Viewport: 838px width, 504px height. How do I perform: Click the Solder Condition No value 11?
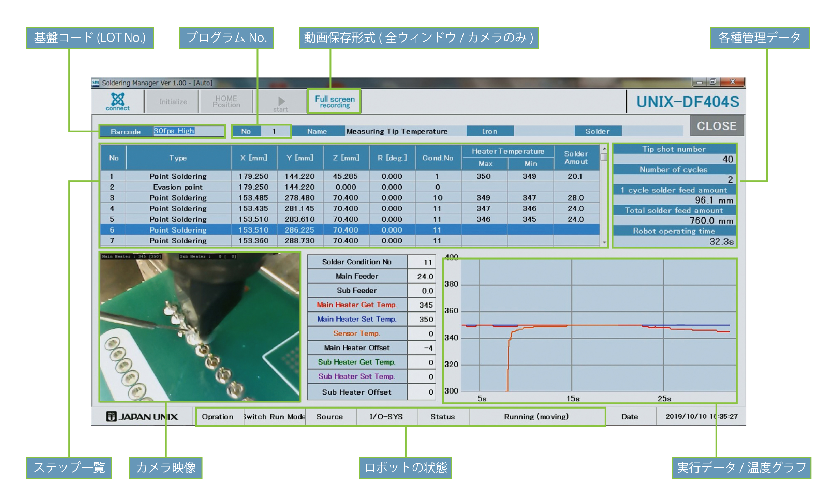422,262
